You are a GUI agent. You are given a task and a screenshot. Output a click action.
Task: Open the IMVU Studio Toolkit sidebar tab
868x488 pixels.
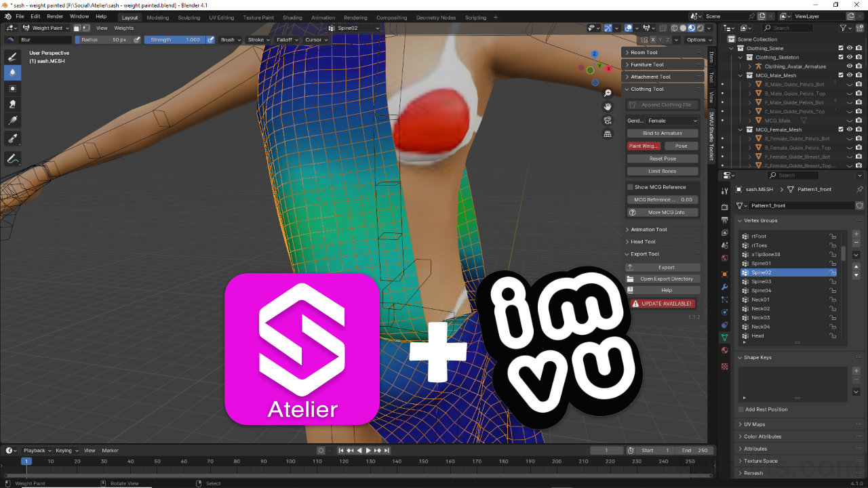711,136
